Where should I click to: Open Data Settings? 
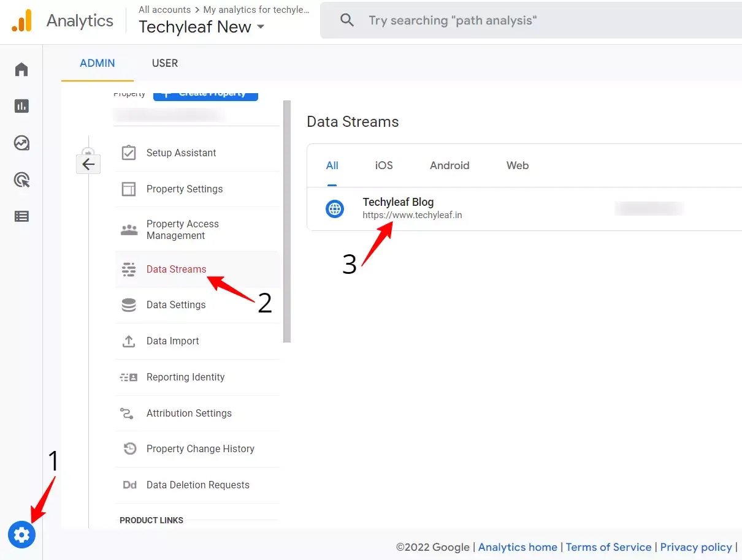coord(197,305)
